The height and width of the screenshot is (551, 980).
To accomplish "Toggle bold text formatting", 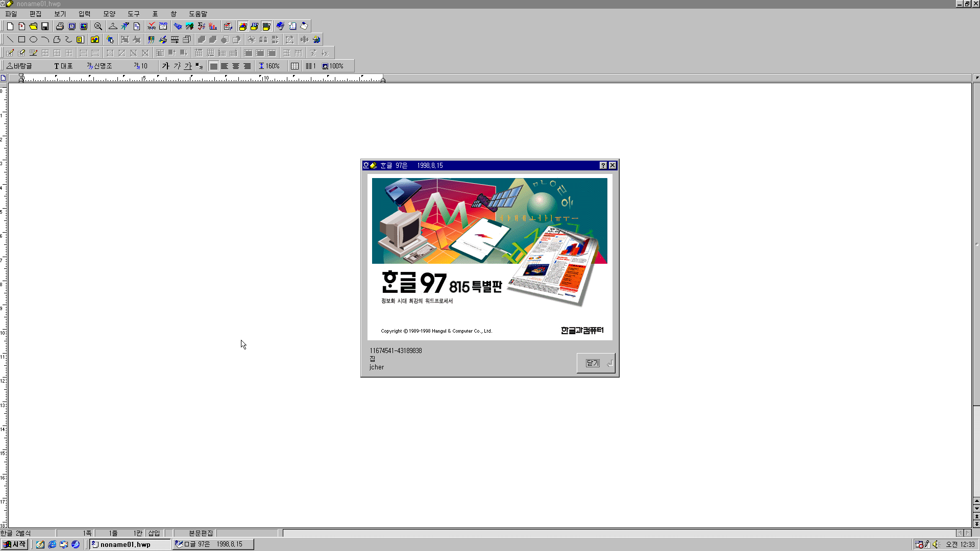I will tap(165, 66).
